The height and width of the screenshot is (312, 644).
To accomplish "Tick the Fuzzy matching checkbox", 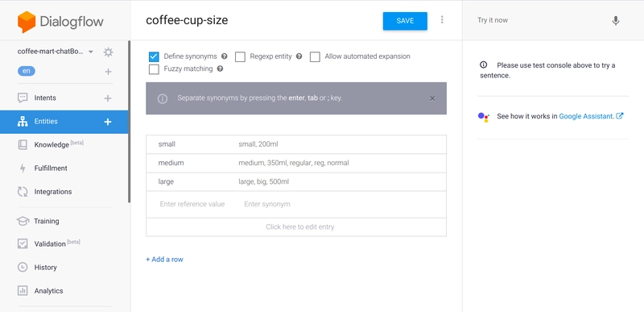I will pyautogui.click(x=154, y=69).
